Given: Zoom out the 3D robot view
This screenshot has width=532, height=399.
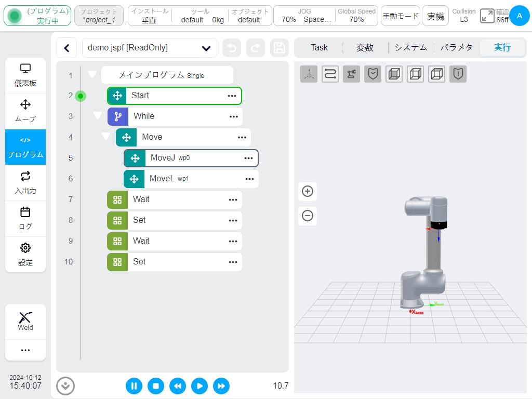Looking at the screenshot, I should [308, 216].
